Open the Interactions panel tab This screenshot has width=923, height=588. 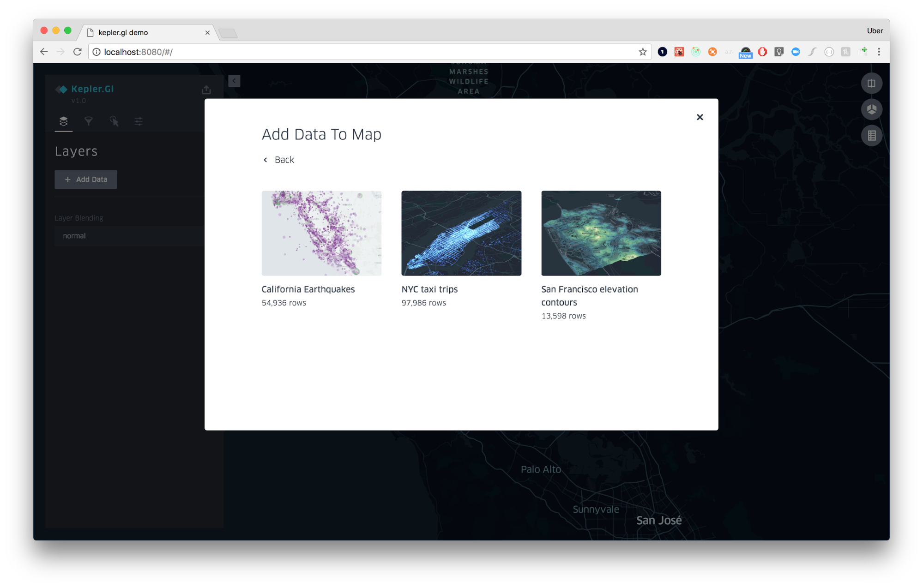click(x=114, y=121)
